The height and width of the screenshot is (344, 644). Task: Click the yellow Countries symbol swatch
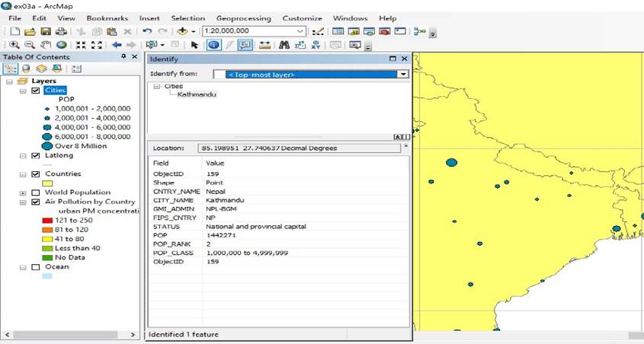click(47, 183)
